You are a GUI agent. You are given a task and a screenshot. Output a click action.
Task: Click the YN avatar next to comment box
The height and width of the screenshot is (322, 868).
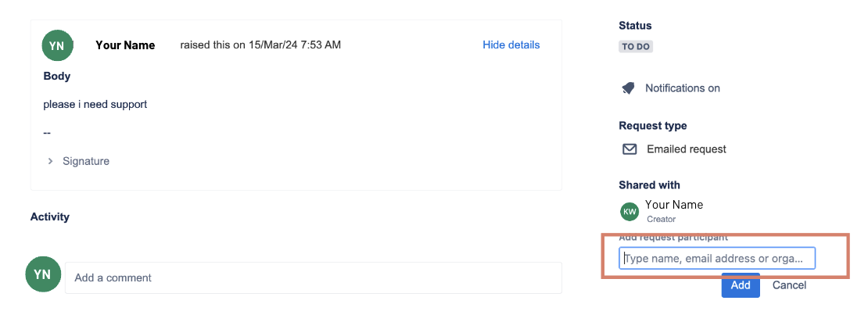coord(41,274)
